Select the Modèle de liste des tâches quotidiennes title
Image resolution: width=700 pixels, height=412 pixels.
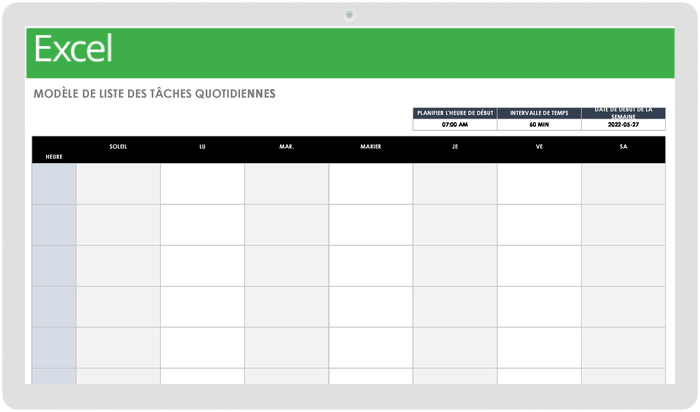[154, 94]
